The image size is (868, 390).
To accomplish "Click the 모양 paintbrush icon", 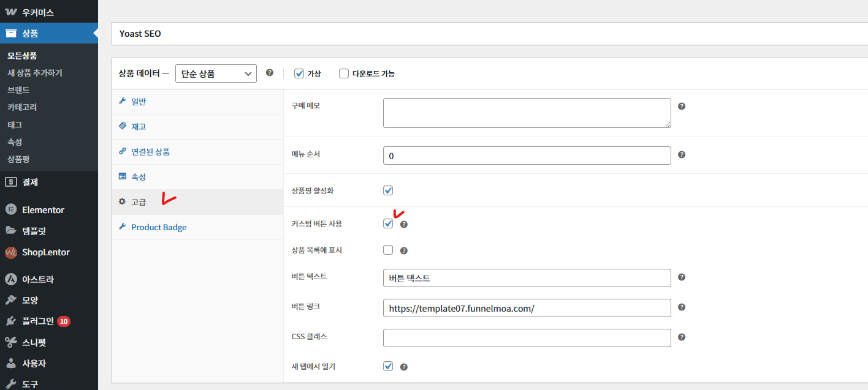I will click(10, 300).
